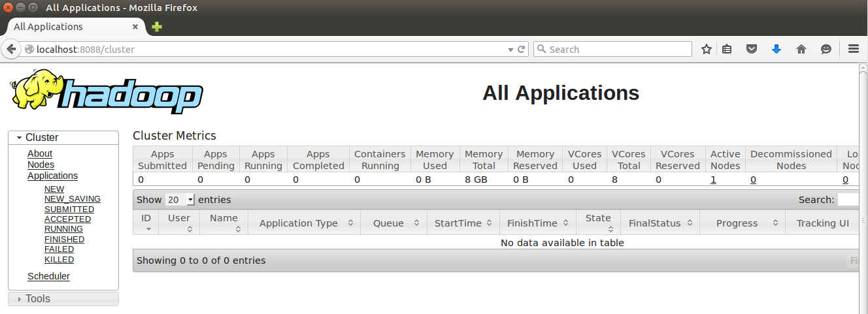Bookmark this page with the star icon
The width and height of the screenshot is (868, 314).
tap(707, 49)
